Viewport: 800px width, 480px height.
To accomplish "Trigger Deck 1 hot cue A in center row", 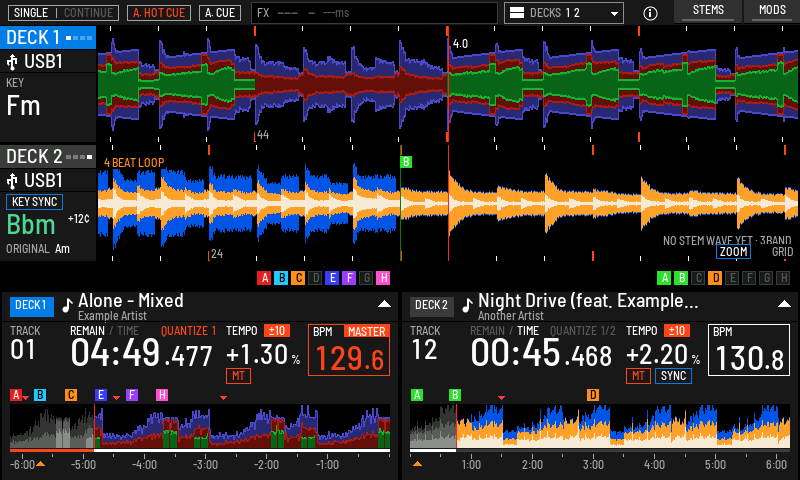I will [264, 278].
